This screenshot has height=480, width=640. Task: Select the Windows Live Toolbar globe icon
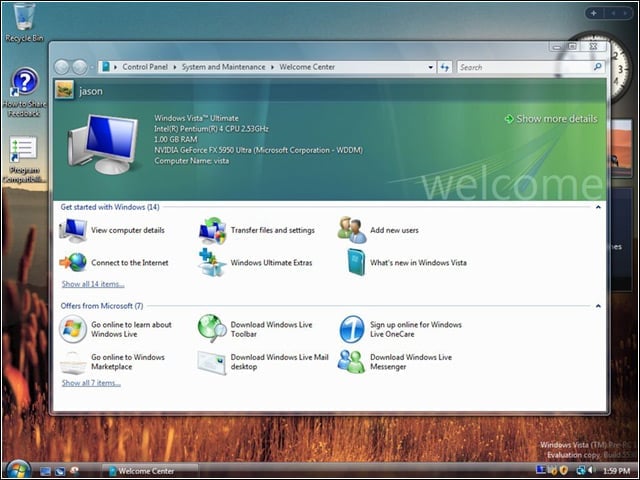tap(212, 328)
